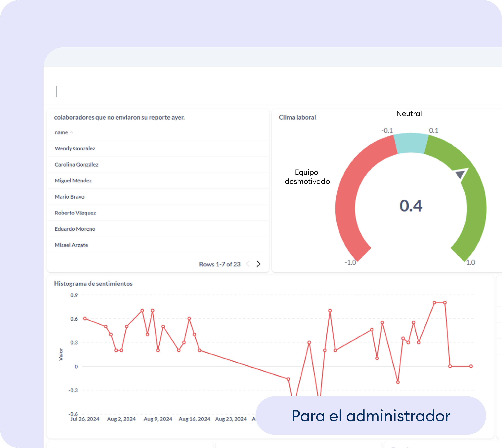
Task: Go to previous page of rows
Action: click(x=248, y=264)
